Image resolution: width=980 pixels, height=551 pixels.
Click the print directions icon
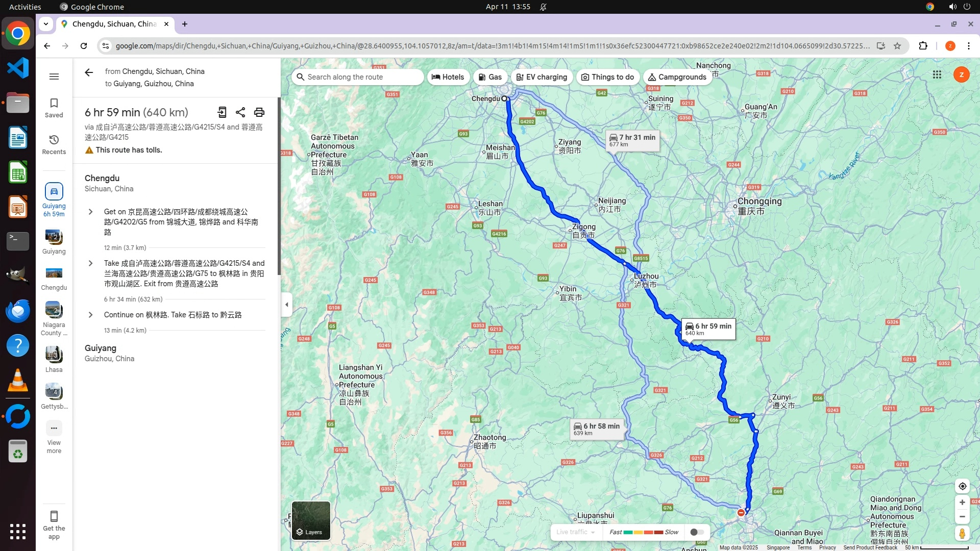(x=259, y=112)
